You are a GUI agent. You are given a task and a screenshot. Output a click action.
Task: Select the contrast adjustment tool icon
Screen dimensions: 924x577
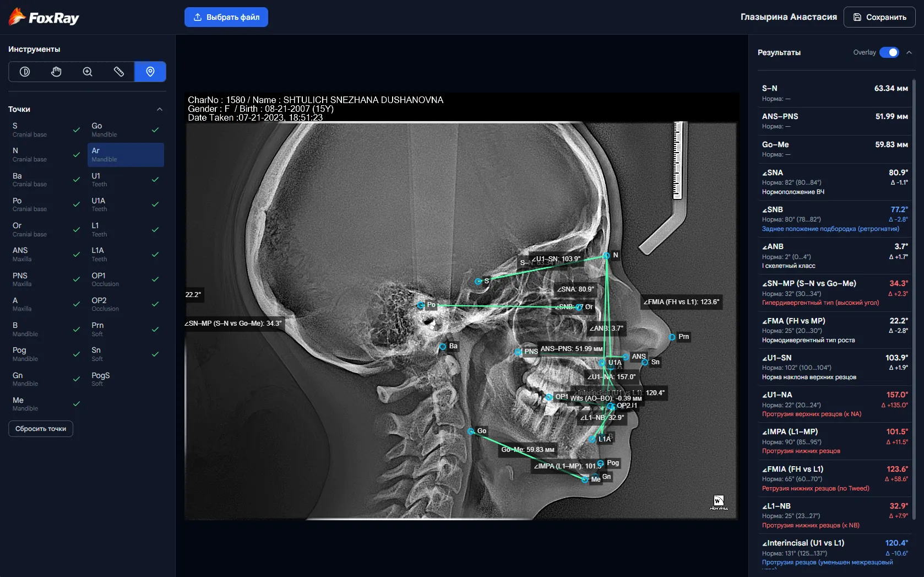[25, 72]
